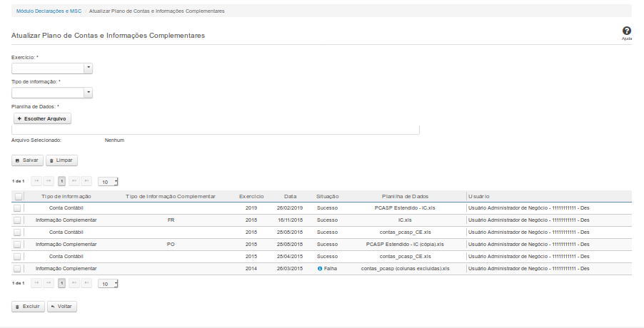
Task: Open Módulo Declarações e MSC breadcrumb
Action: [x=49, y=11]
